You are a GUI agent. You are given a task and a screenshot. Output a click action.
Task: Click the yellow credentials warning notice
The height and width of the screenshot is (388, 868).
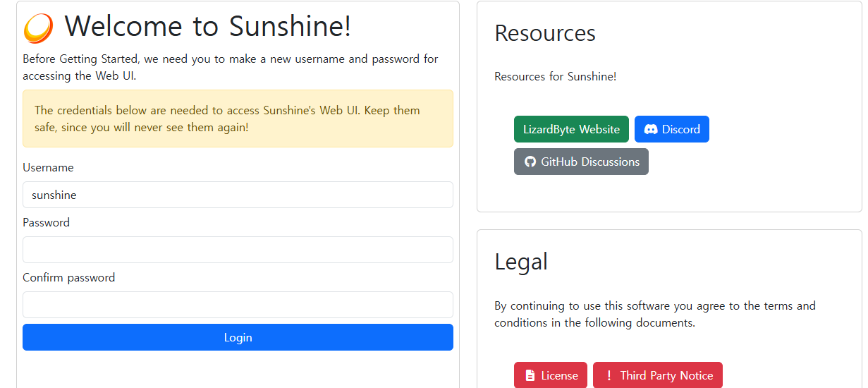tap(238, 119)
